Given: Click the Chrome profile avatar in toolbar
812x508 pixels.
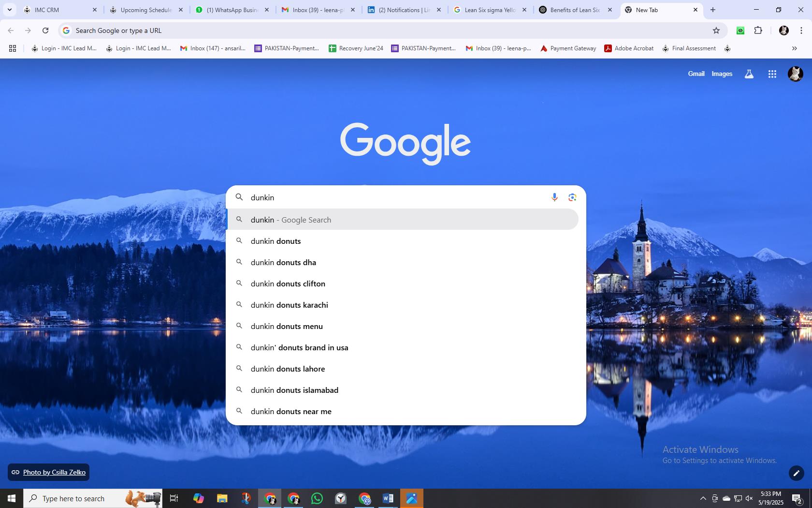Looking at the screenshot, I should (x=784, y=30).
